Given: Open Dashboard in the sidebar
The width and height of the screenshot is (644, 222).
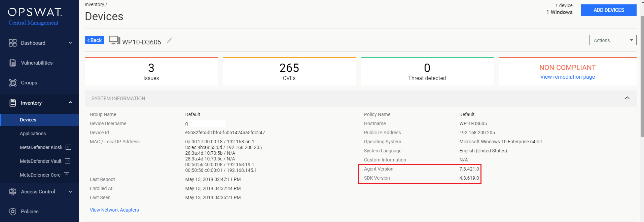Looking at the screenshot, I should [33, 43].
